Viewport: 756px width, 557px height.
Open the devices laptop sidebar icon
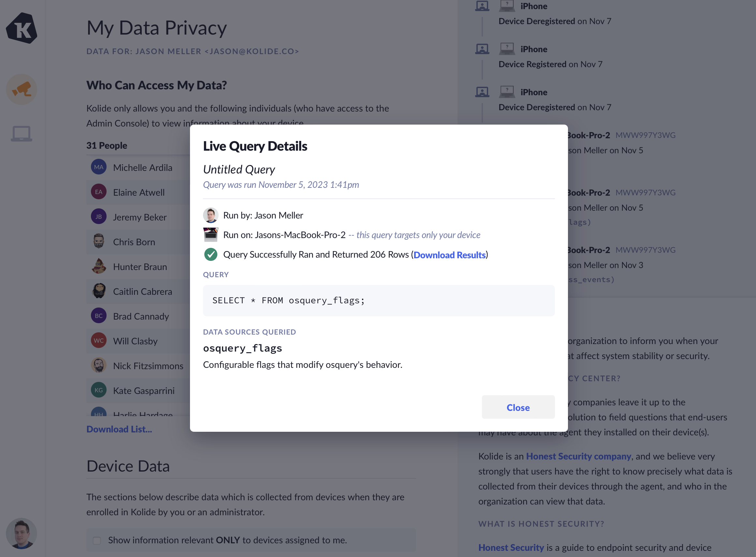(x=22, y=133)
